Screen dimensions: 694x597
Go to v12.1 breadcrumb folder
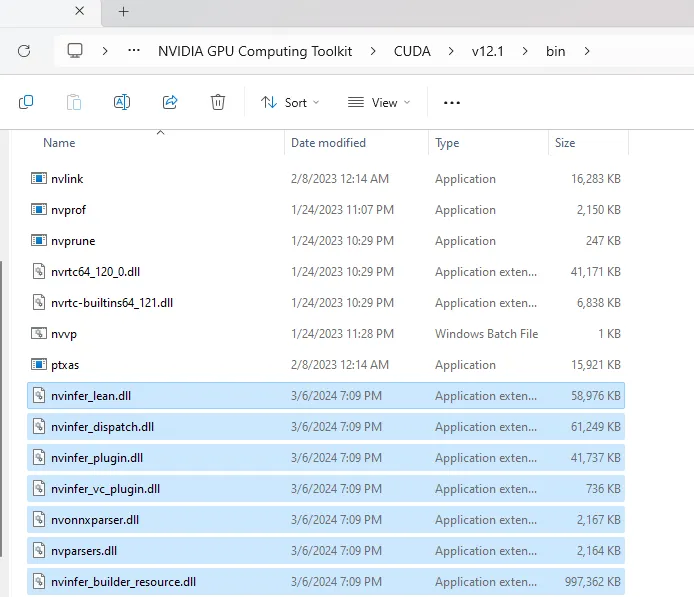point(487,51)
